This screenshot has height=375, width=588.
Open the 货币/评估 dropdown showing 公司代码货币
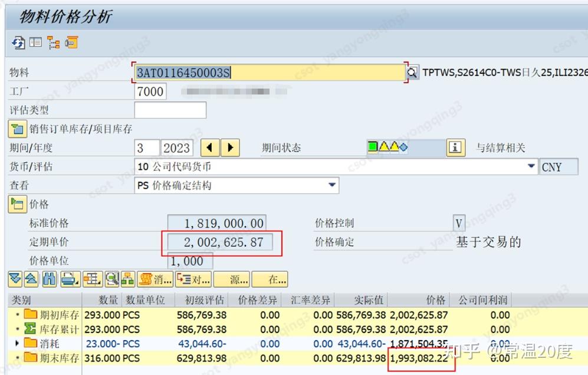(531, 167)
